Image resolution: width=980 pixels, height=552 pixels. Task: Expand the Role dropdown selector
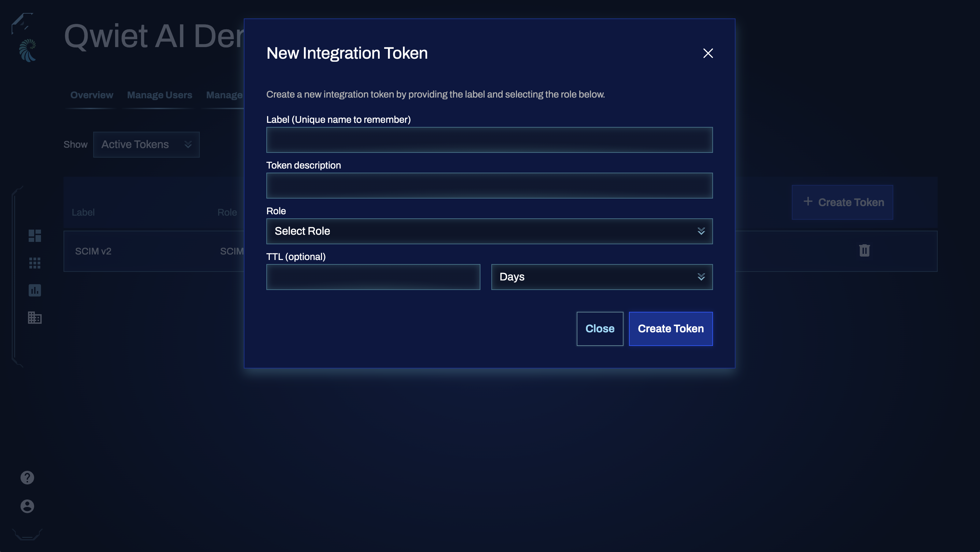coord(489,231)
